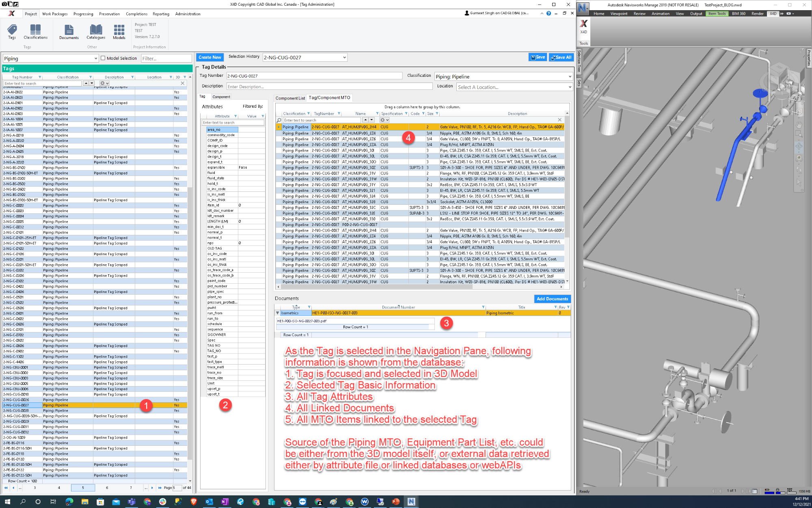Image resolution: width=812 pixels, height=508 pixels.
Task: Open the Navisworks application menu N button
Action: coord(583,8)
